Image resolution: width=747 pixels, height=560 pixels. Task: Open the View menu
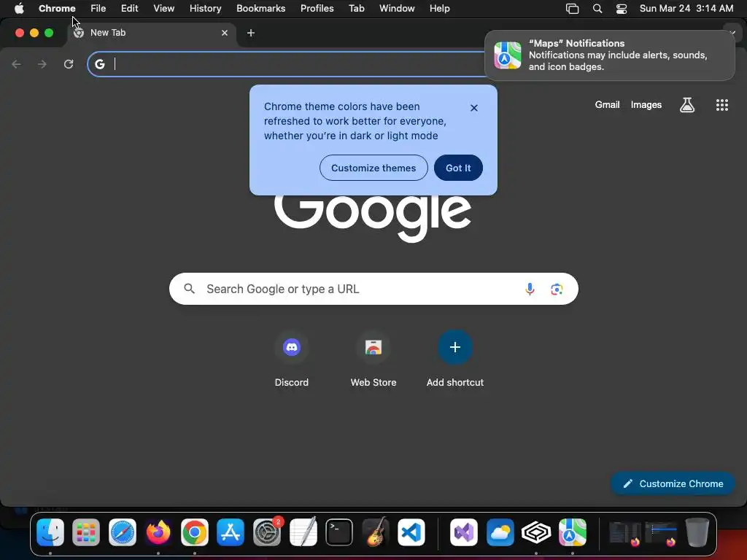click(x=164, y=9)
